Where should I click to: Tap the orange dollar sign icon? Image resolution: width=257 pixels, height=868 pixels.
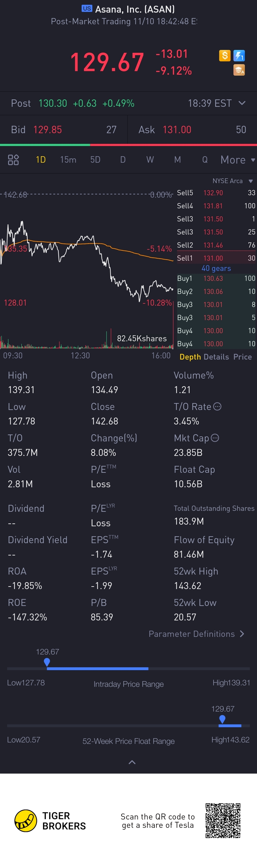pyautogui.click(x=225, y=56)
